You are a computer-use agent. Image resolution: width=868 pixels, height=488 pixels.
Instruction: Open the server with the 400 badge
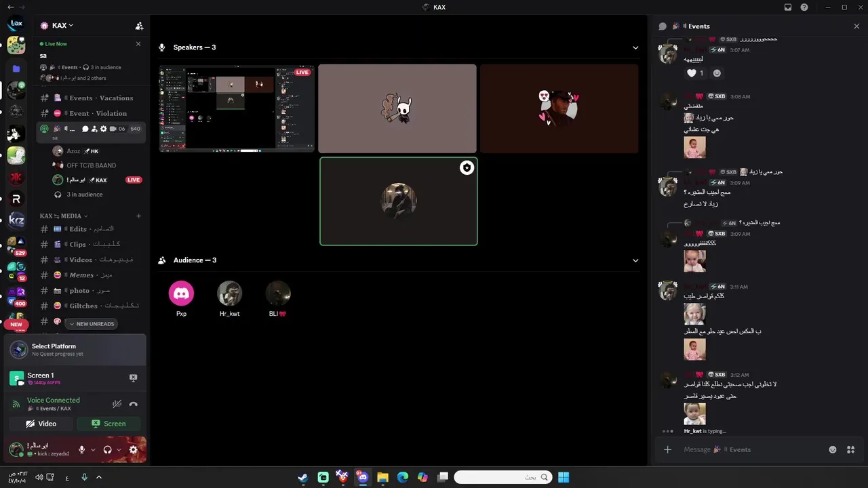point(16,296)
